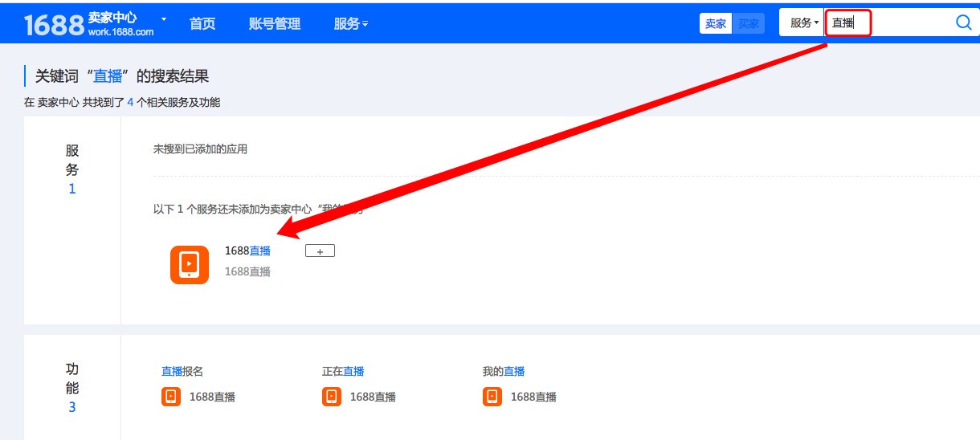The image size is (980, 440).
Task: Click the small orange icon under 我的直播
Action: coord(492,397)
